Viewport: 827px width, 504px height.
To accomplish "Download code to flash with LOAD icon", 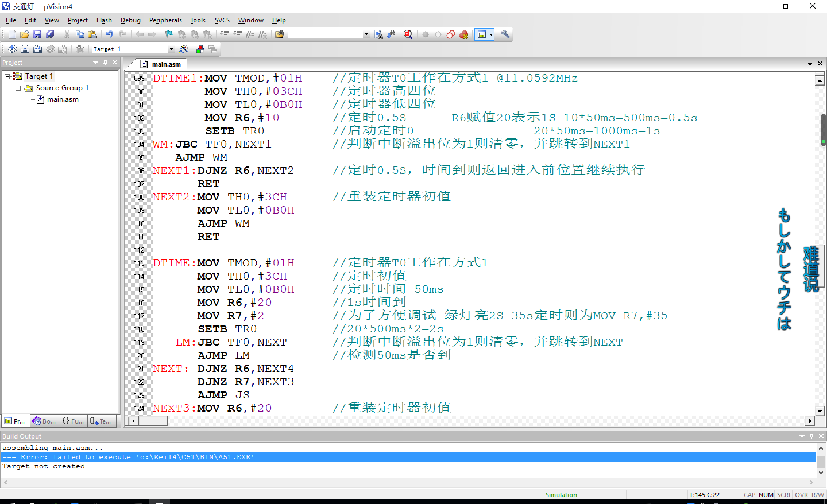I will [80, 49].
